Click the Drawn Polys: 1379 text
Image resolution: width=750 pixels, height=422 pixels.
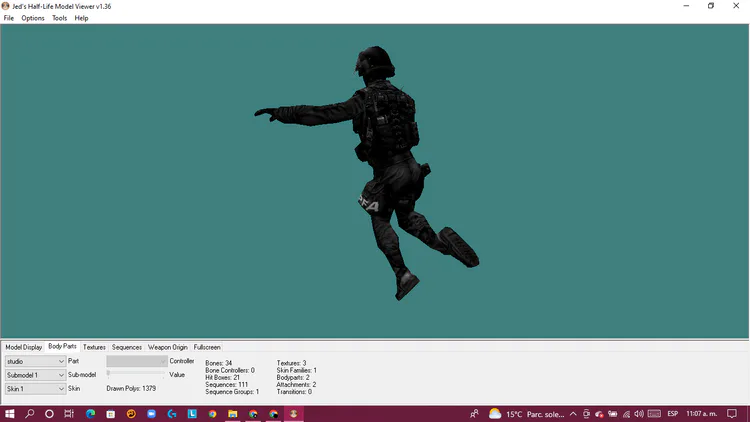131,389
